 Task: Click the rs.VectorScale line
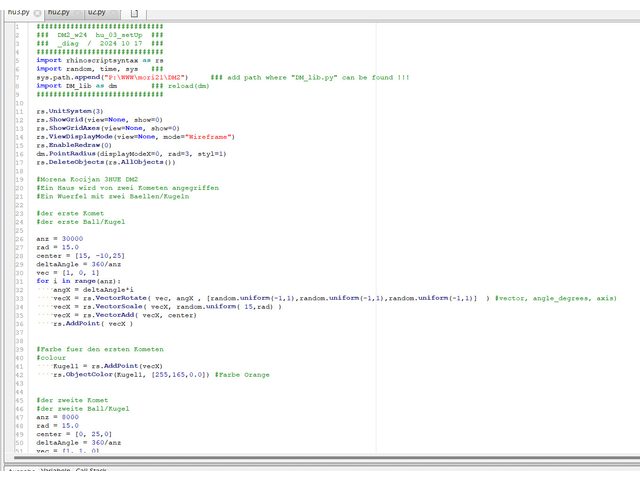167,307
